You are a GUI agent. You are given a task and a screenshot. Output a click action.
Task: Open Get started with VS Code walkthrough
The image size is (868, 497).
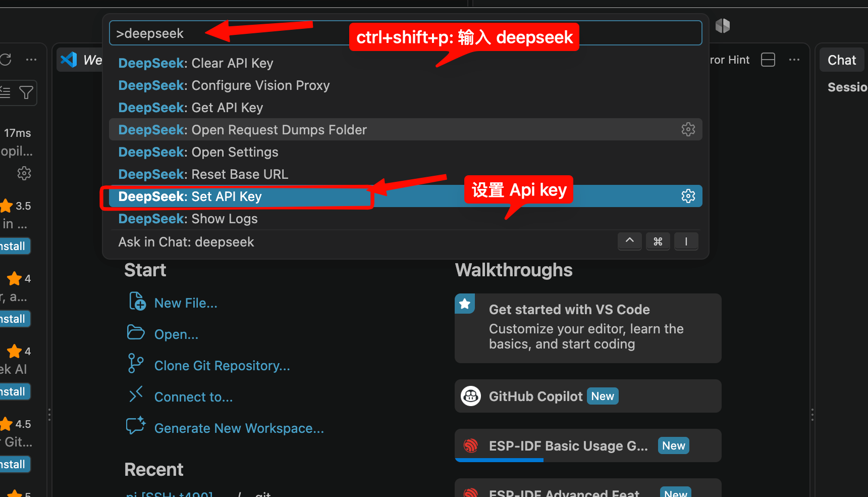588,328
